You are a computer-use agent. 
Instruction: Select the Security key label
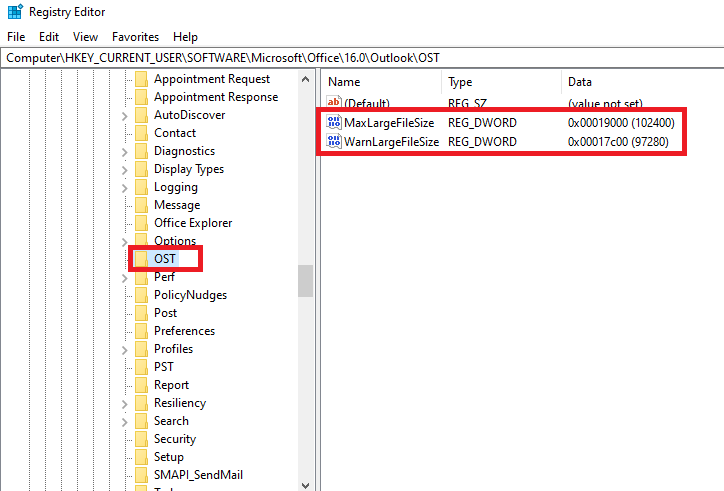click(175, 439)
